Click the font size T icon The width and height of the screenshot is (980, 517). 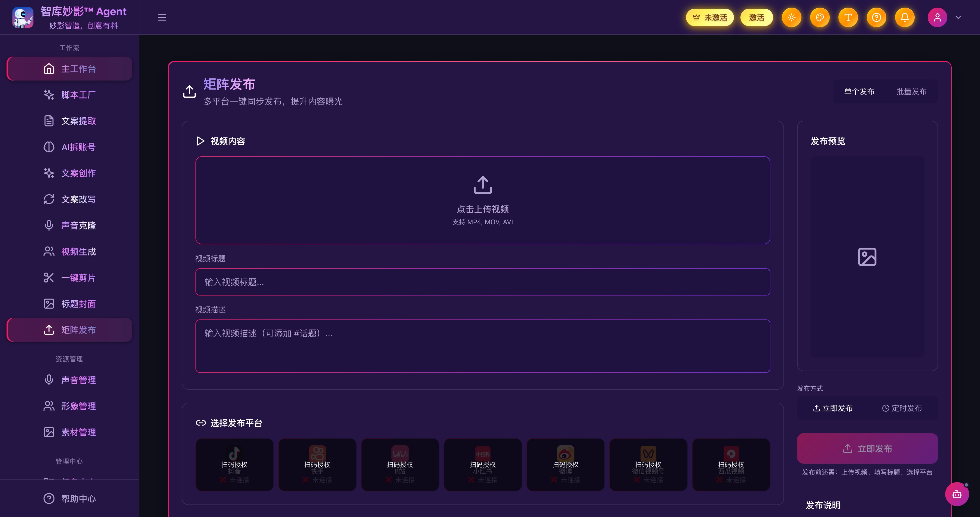848,17
